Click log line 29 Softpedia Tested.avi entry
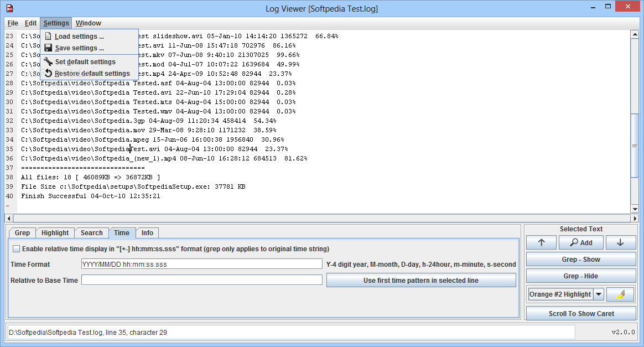The height and width of the screenshot is (347, 644). coord(158,92)
